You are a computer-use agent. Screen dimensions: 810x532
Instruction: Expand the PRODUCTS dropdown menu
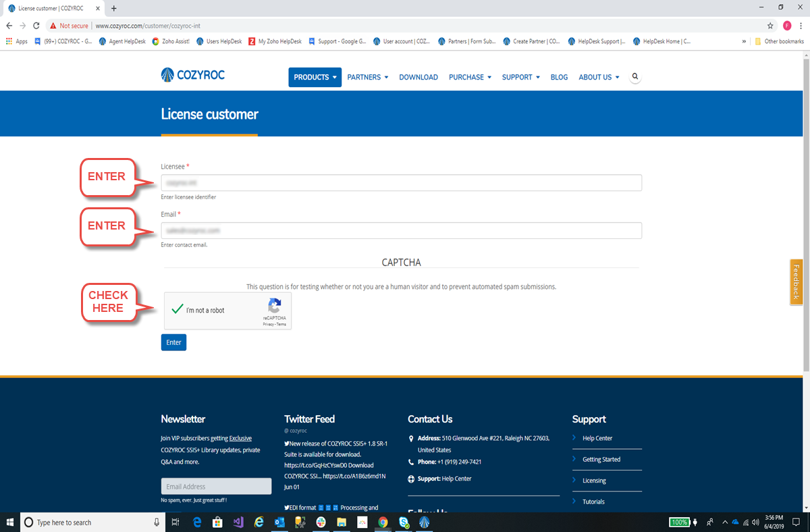pyautogui.click(x=315, y=77)
